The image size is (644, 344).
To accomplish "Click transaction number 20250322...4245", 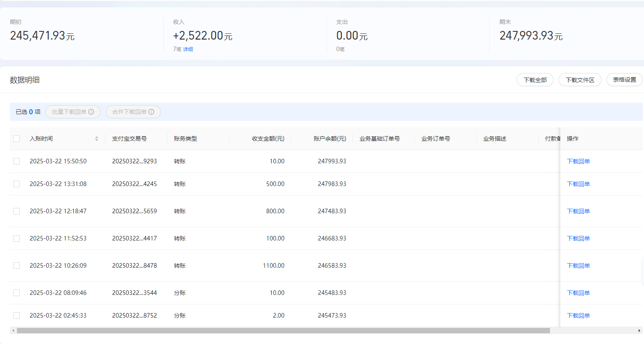I will coord(134,184).
